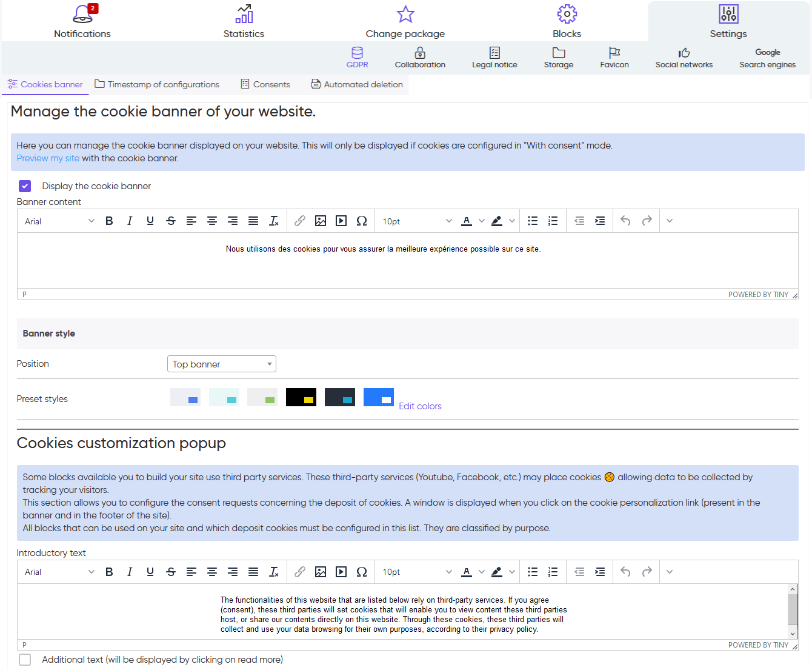Apply bold in Banner content editor
Screen dimensions: 812x670
click(109, 221)
